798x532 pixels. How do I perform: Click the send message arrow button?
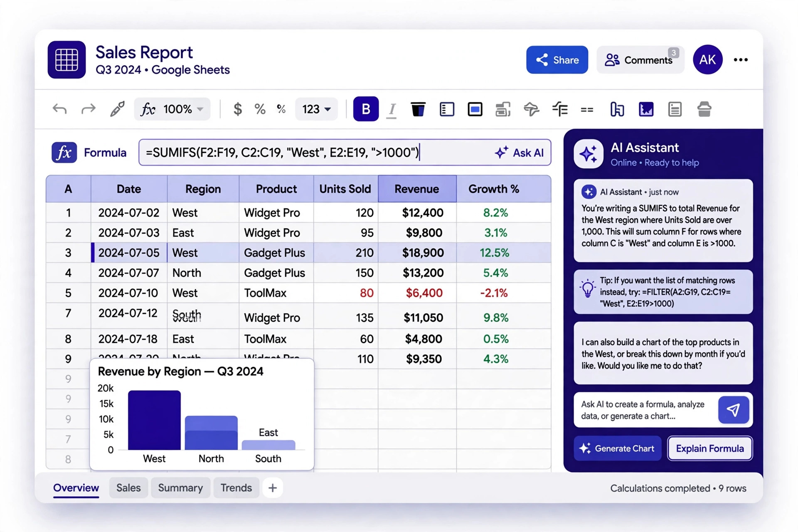click(x=734, y=410)
